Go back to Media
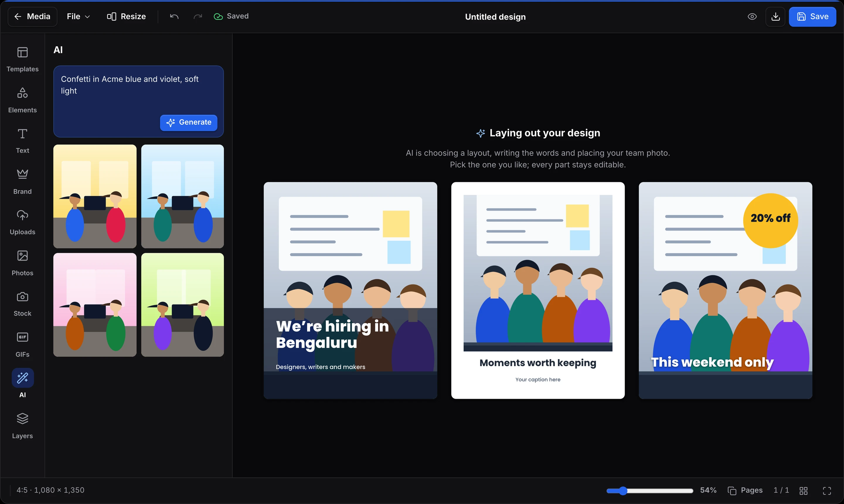The image size is (844, 504). [x=32, y=17]
